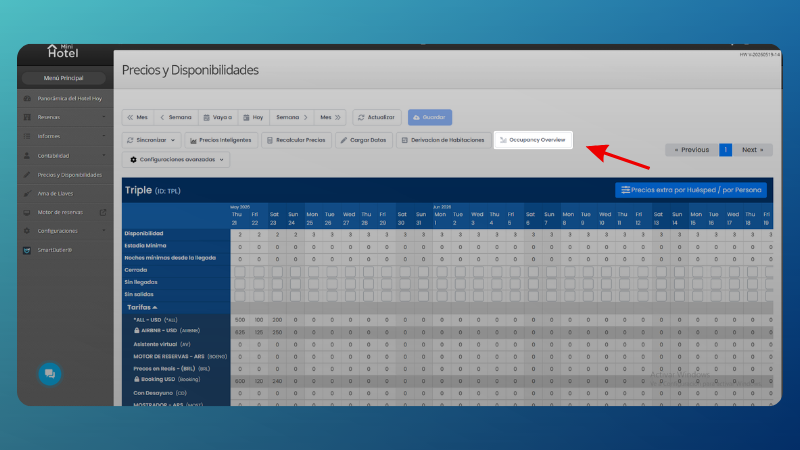Click the icon on Derivacion de Habitaciones
This screenshot has width=800, height=450.
click(405, 140)
